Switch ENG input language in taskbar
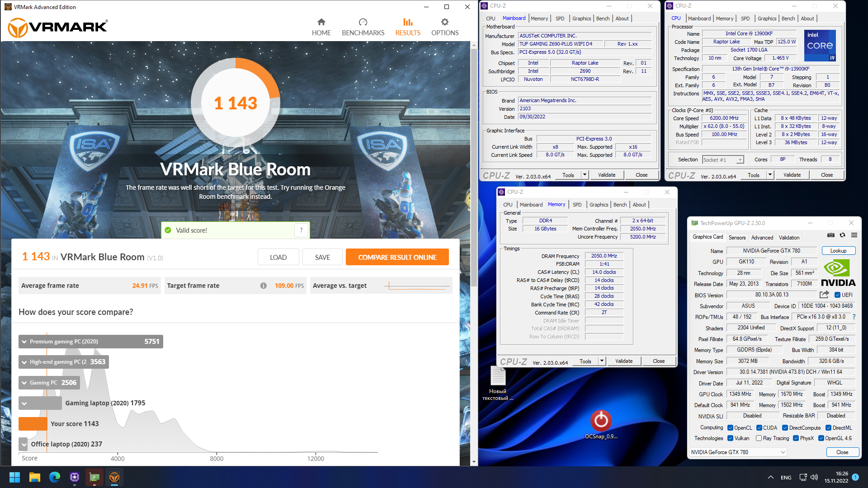 coord(786,478)
